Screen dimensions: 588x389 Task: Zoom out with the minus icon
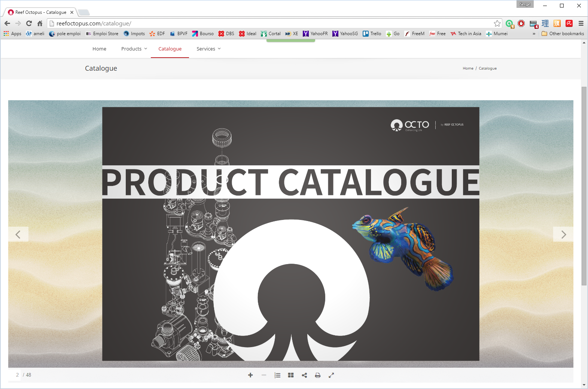(x=264, y=375)
